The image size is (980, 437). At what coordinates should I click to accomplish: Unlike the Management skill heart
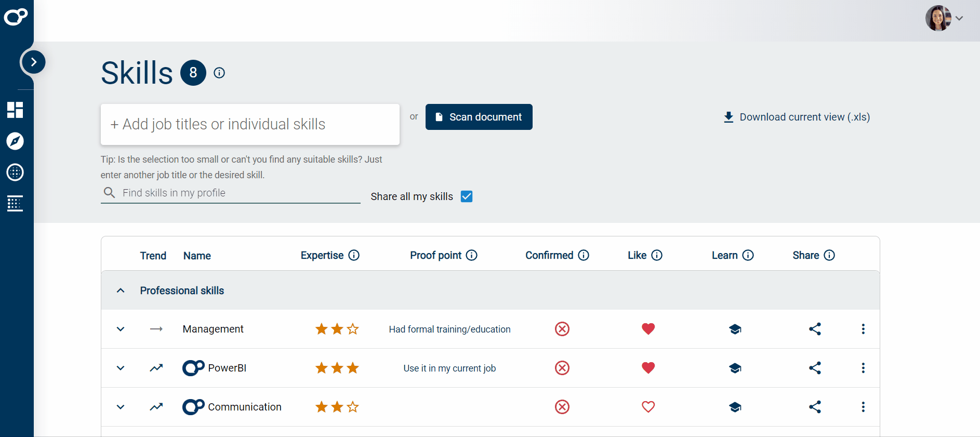tap(648, 329)
